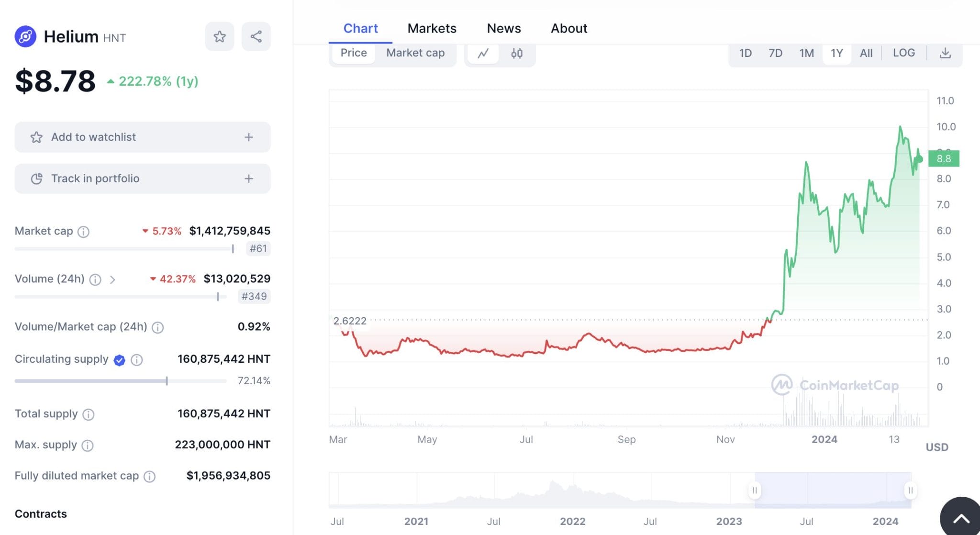
Task: Switch chart to candlestick view
Action: click(x=518, y=54)
